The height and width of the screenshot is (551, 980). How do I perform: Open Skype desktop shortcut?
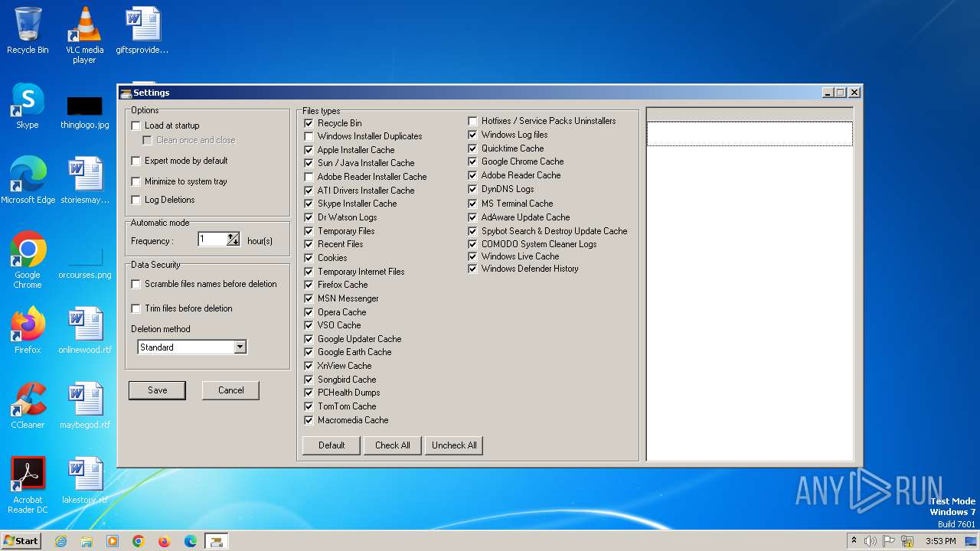tap(28, 106)
